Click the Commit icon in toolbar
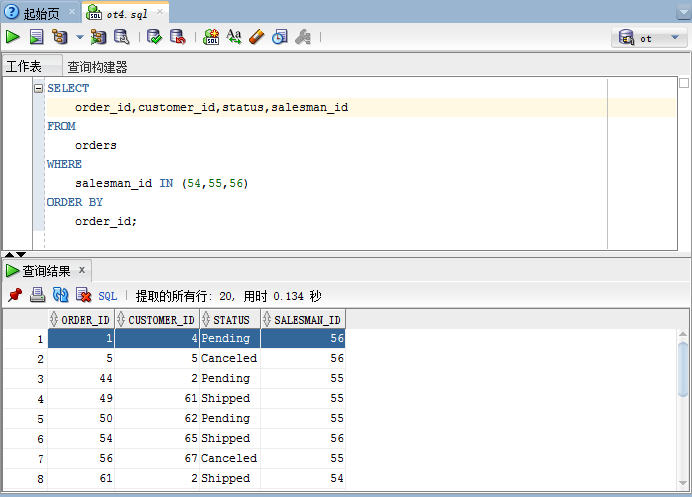This screenshot has height=497, width=692. pos(154,37)
